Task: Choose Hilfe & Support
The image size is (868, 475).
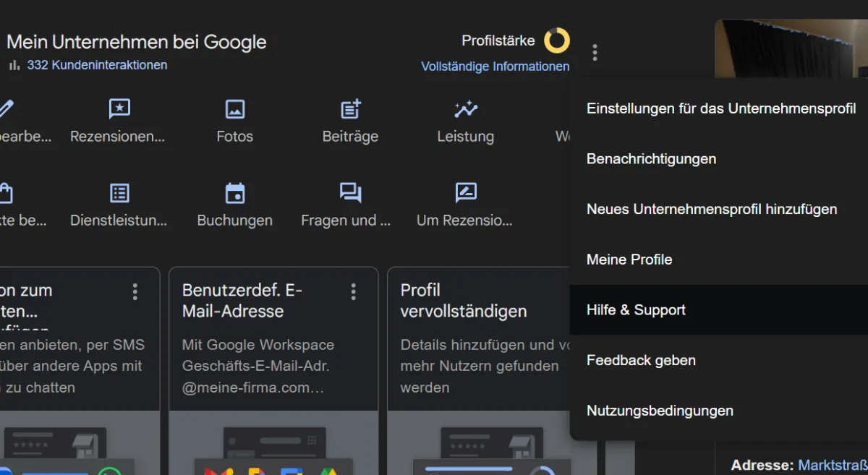Action: (x=719, y=310)
